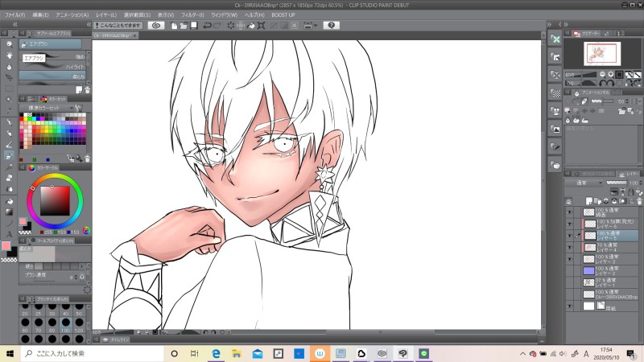This screenshot has height=362, width=644.
Task: Choose the 柔らか airbrush sub tool
Action: [x=52, y=76]
